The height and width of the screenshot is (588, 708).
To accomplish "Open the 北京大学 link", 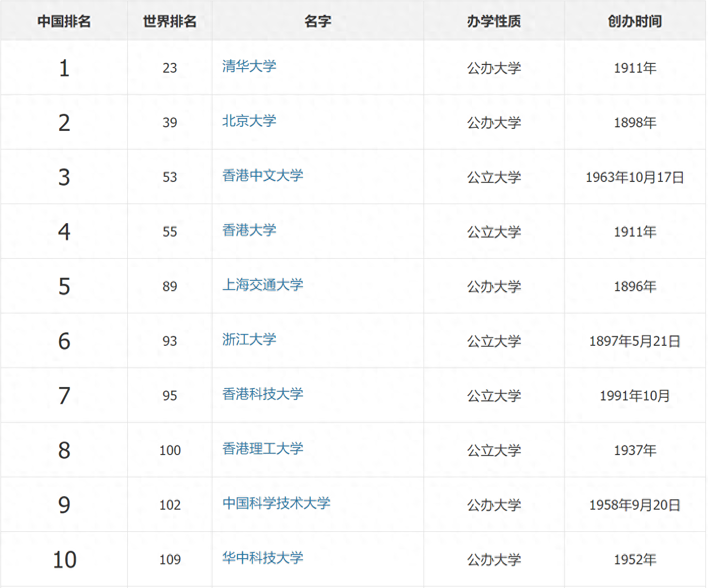I will tap(249, 121).
